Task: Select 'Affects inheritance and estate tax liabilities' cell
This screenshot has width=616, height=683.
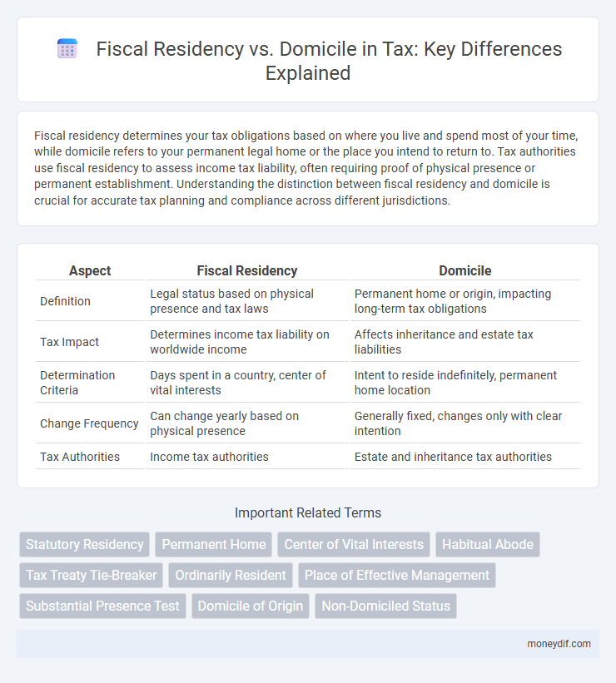Action: pyautogui.click(x=464, y=342)
